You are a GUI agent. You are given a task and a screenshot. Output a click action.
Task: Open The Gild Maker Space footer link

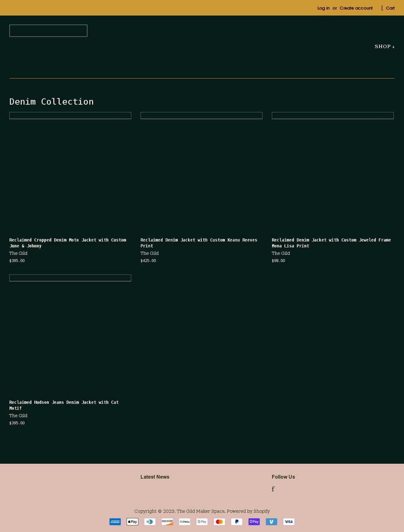[x=201, y=511]
